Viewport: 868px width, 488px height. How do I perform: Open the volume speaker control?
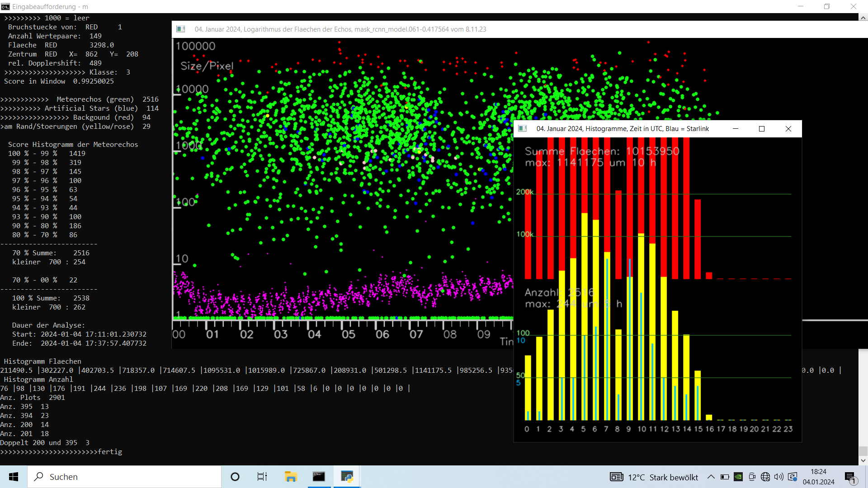778,477
